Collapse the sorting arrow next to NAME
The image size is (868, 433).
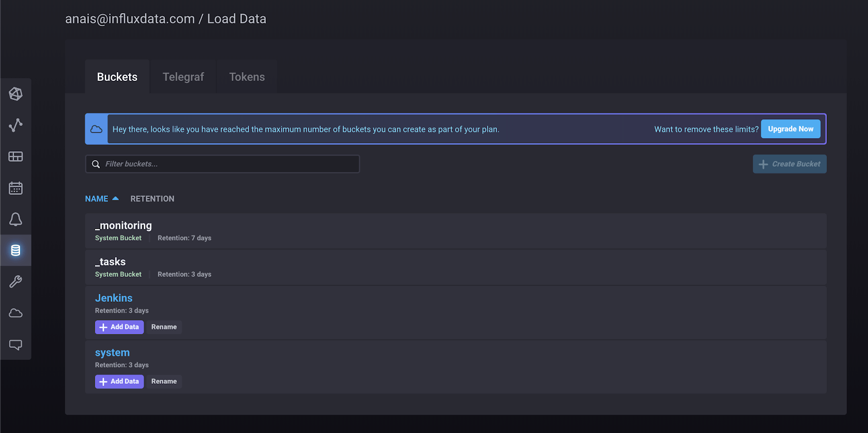coord(116,199)
